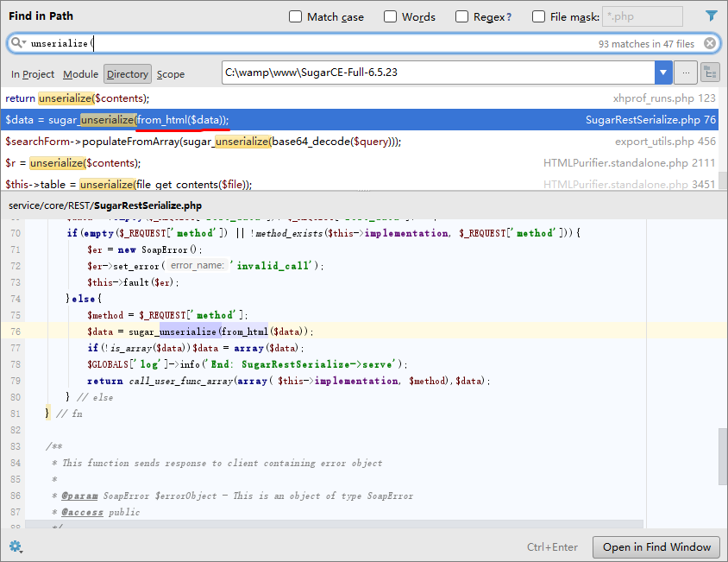Expand the directory path dropdown arrow

coord(663,73)
